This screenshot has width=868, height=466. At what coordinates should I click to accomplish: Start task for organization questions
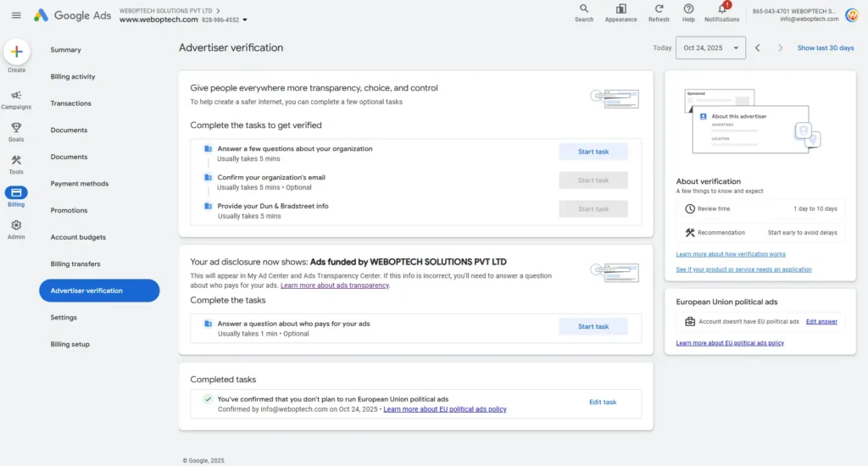(593, 152)
